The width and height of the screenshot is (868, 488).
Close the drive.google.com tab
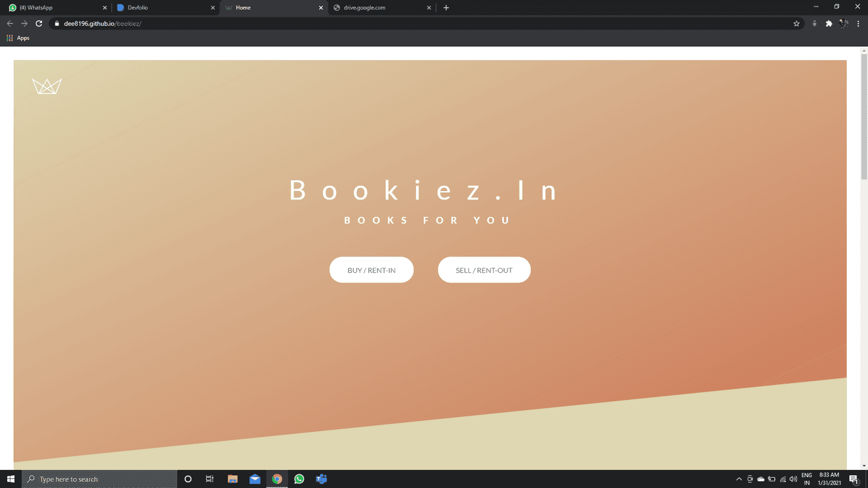click(x=429, y=8)
